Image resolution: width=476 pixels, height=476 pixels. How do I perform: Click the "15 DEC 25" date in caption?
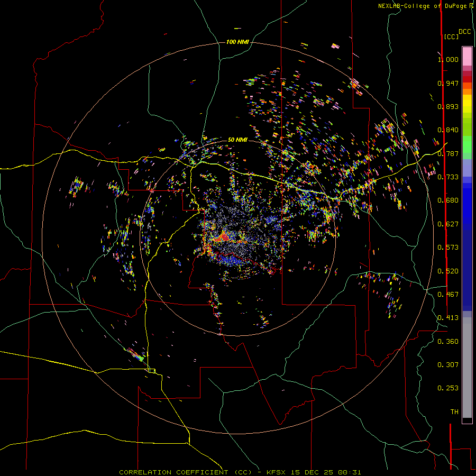point(312,472)
